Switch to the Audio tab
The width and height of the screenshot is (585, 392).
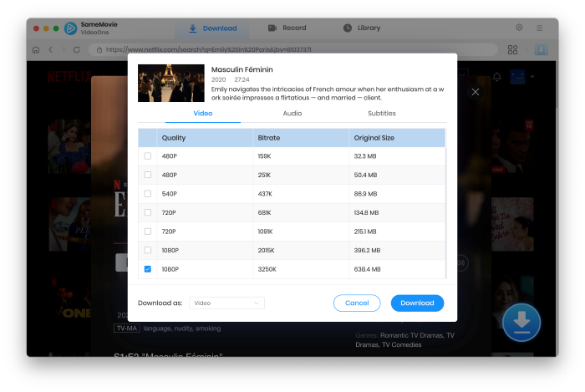click(x=292, y=114)
